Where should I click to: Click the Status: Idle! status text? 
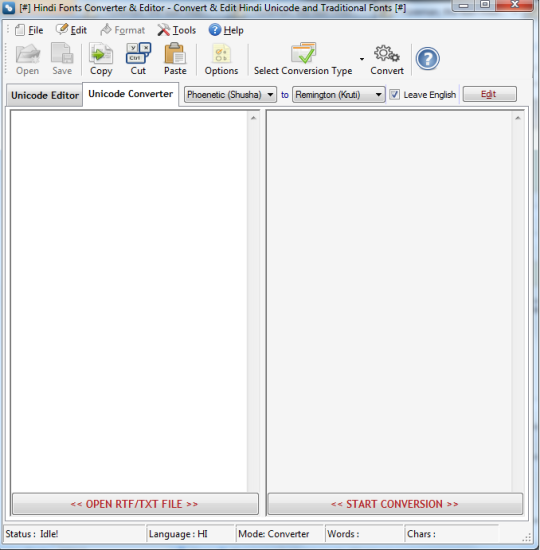(x=32, y=534)
